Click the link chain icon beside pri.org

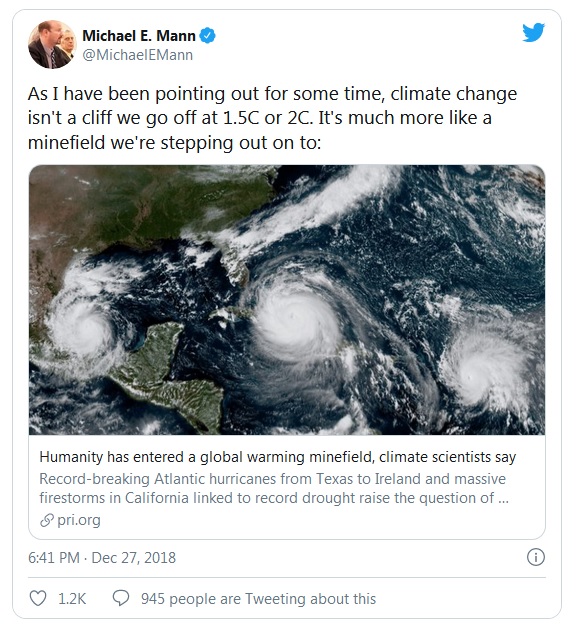(x=47, y=520)
